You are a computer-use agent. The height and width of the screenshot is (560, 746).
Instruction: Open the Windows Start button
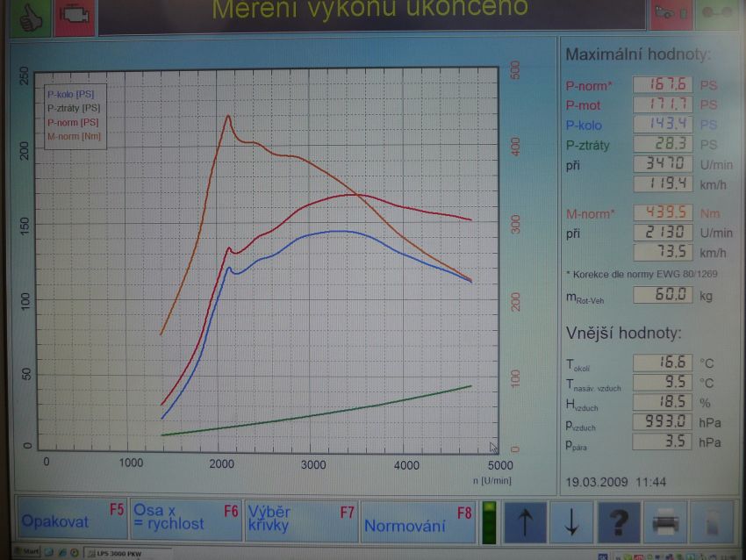pyautogui.click(x=27, y=552)
